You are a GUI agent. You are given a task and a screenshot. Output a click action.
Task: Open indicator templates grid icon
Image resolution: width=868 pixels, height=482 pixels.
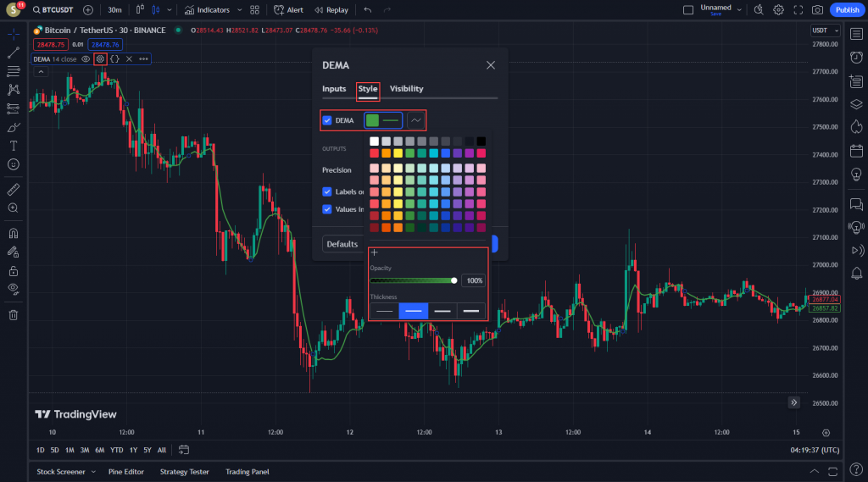254,10
